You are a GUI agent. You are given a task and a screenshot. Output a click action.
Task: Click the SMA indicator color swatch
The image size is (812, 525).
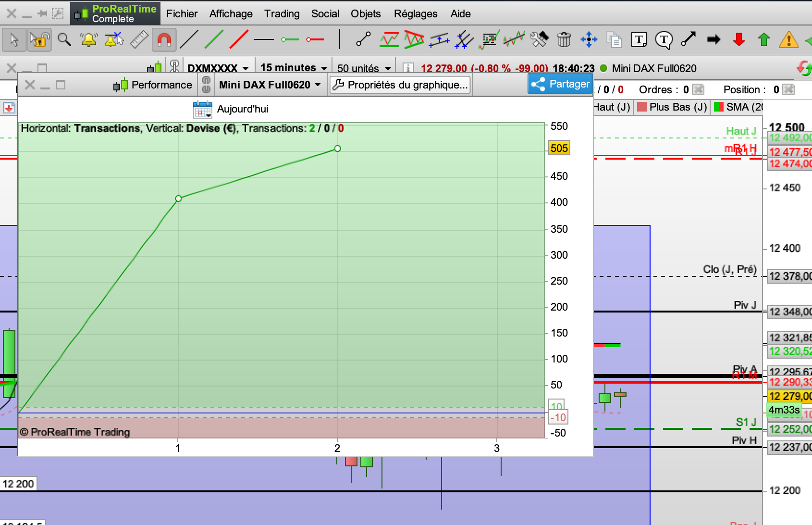click(719, 107)
